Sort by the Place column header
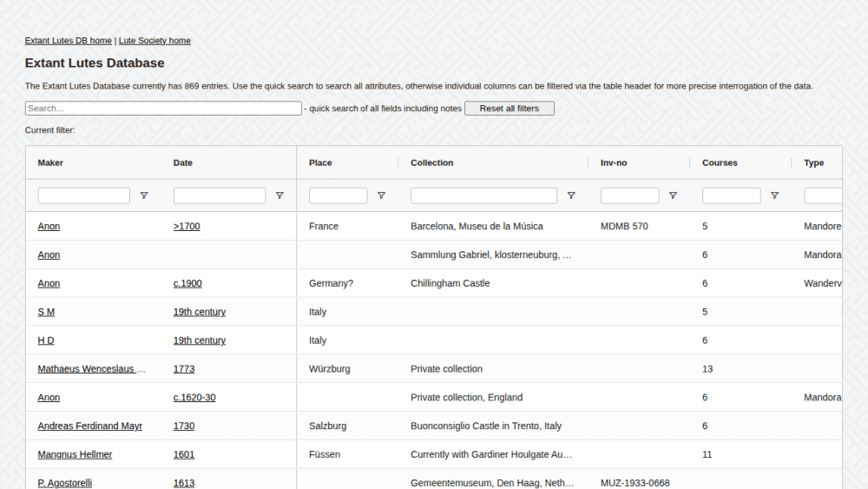Viewport: 868px width, 489px height. click(x=320, y=162)
